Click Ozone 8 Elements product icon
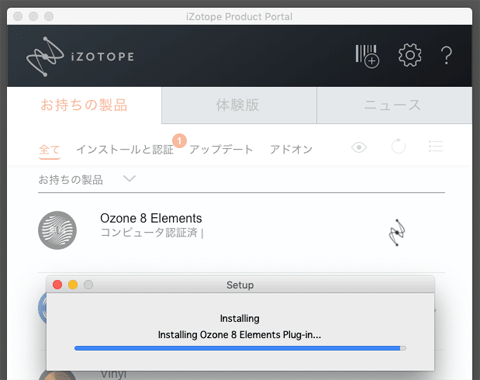Viewport: 480px width, 380px height. click(57, 230)
